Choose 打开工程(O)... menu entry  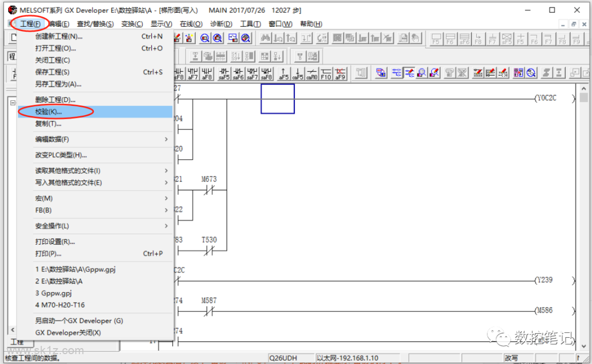(x=95, y=48)
